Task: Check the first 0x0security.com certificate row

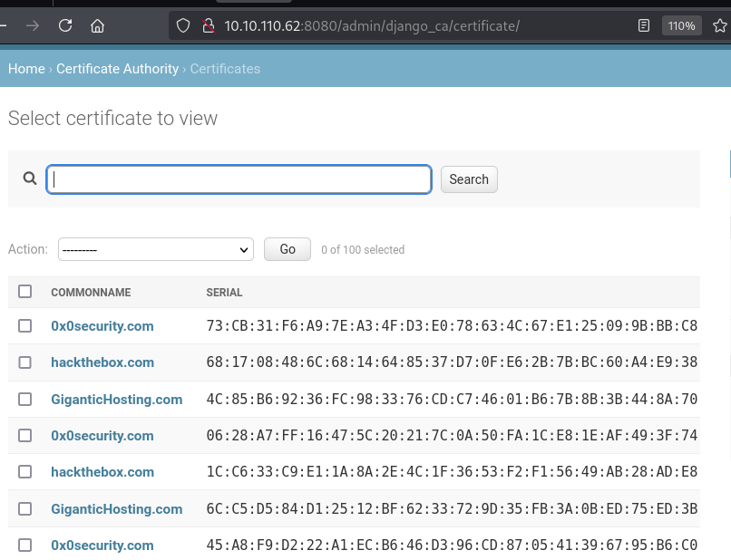Action: click(25, 325)
